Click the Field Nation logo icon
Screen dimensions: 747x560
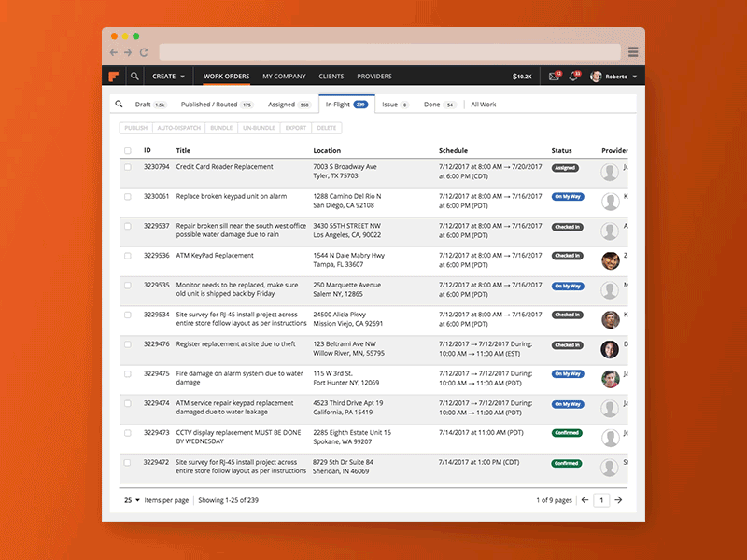pyautogui.click(x=114, y=76)
